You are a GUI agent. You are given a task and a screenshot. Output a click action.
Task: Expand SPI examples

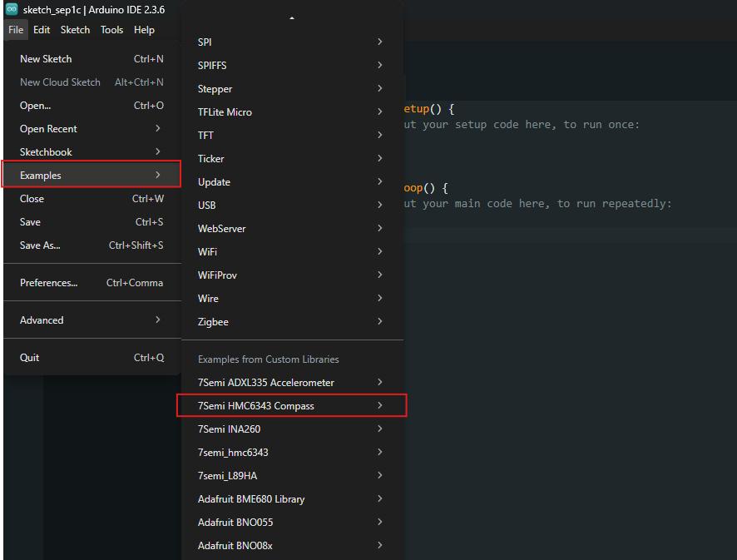pos(292,42)
